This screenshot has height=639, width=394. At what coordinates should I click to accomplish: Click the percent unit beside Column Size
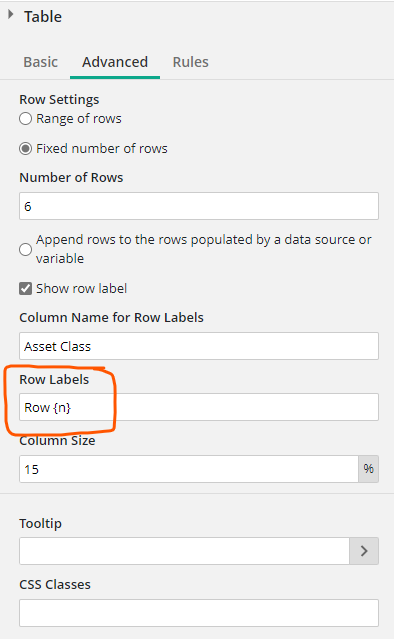pyautogui.click(x=368, y=469)
